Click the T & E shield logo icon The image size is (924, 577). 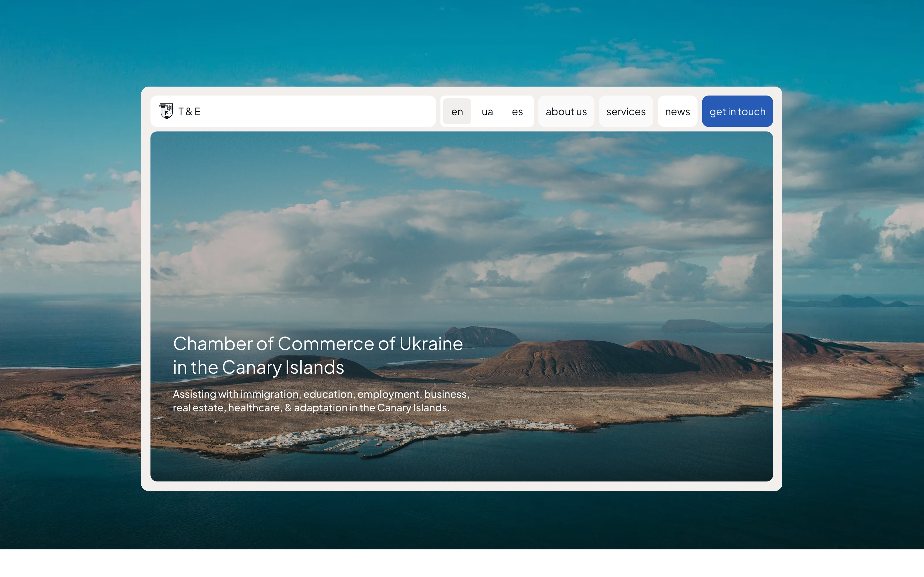click(166, 111)
